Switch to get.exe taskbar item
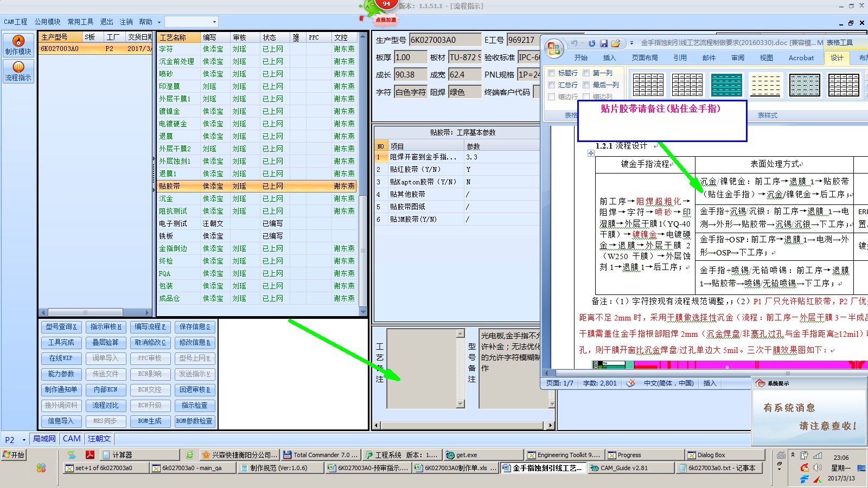This screenshot has height=488, width=868. 483,455
